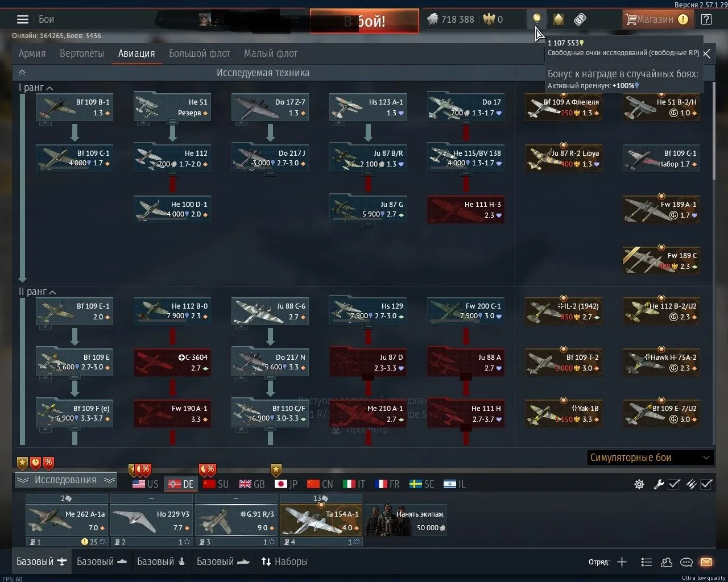Collapse the I ранг section
728x582 pixels.
[x=49, y=88]
